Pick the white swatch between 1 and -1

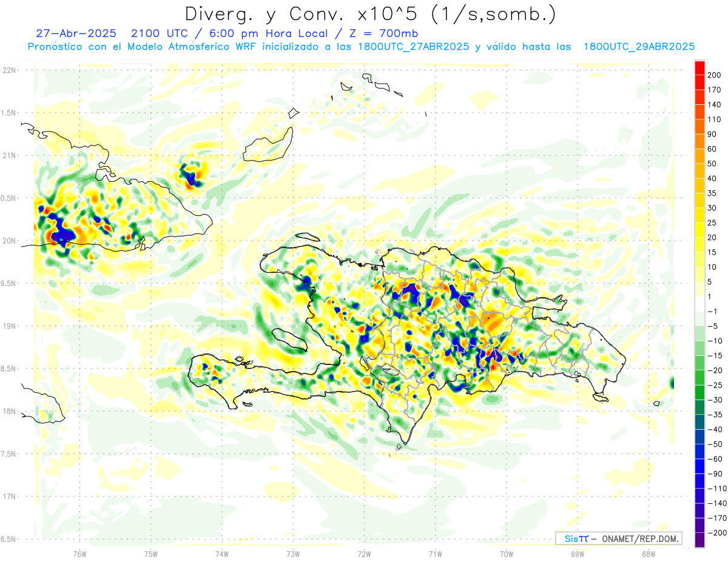tap(699, 304)
